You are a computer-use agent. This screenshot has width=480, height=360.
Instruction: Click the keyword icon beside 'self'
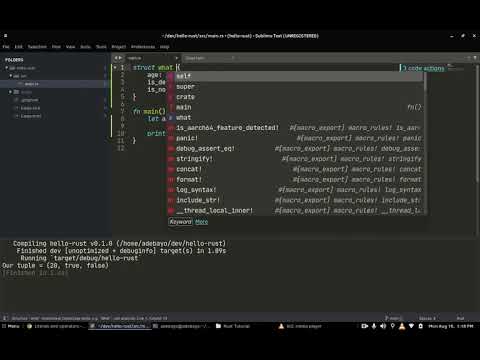(x=171, y=76)
